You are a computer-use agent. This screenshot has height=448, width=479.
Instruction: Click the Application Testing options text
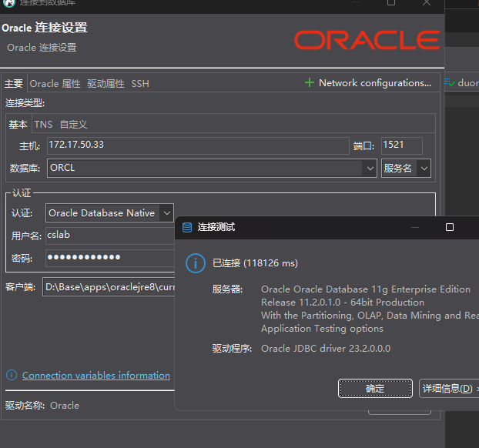point(322,329)
